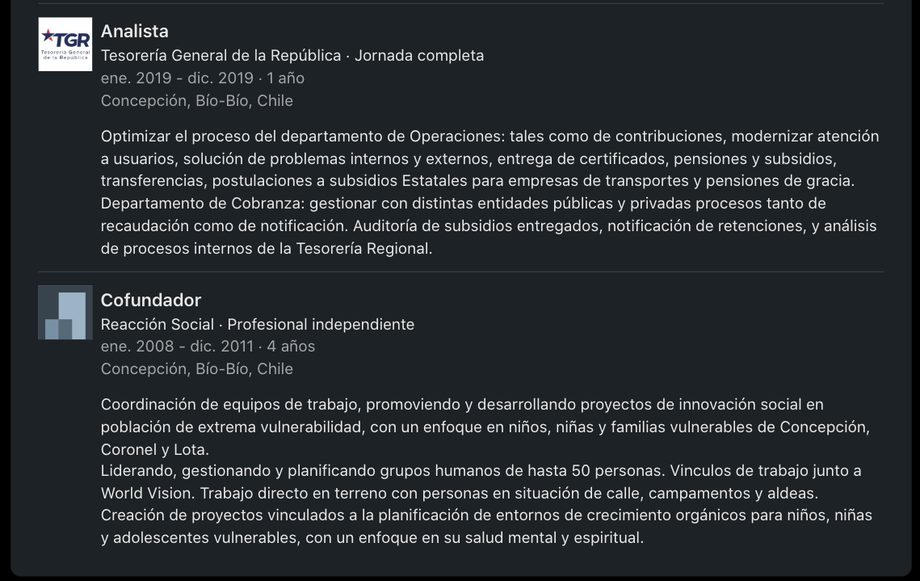
Task: Click the divider between the two experiences
Action: click(x=460, y=271)
